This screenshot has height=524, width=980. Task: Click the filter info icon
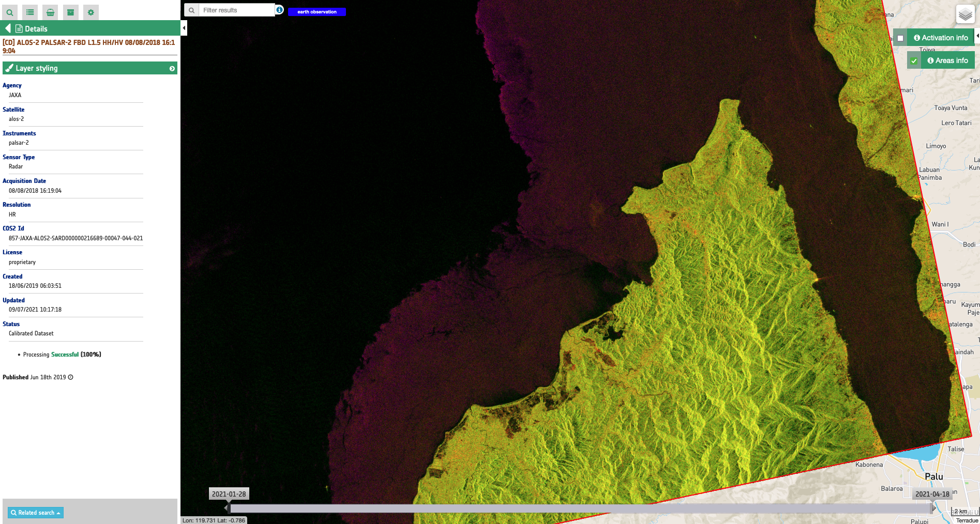279,10
